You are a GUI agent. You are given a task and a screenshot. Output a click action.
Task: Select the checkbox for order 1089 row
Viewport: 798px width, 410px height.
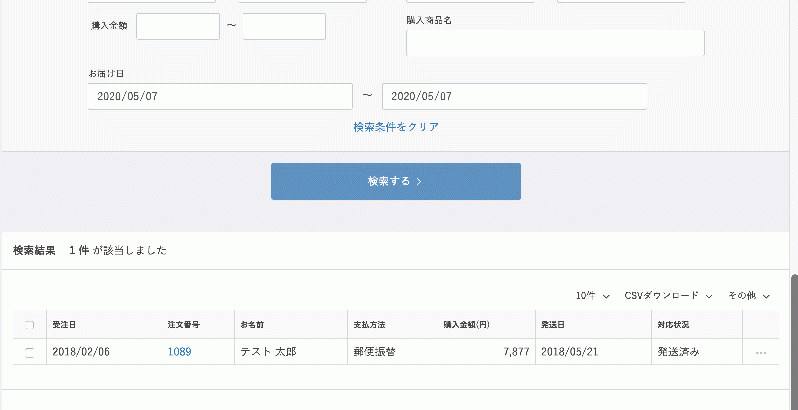coord(29,353)
